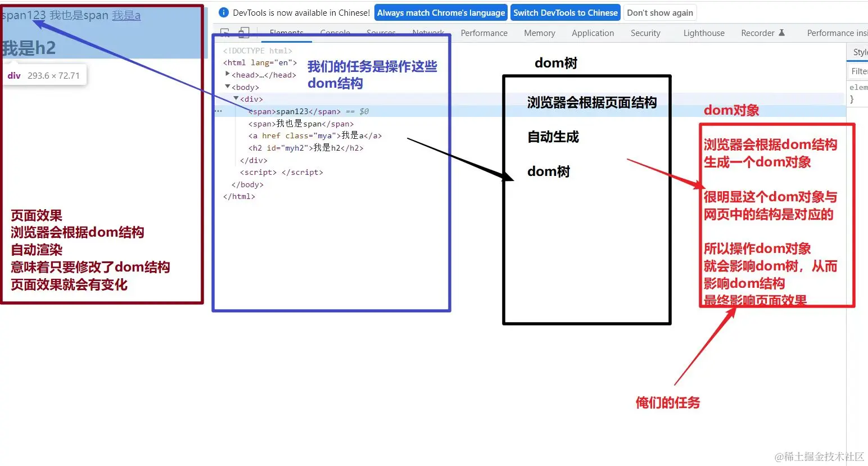
Task: Select the 我也是span element row
Action: pos(301,124)
